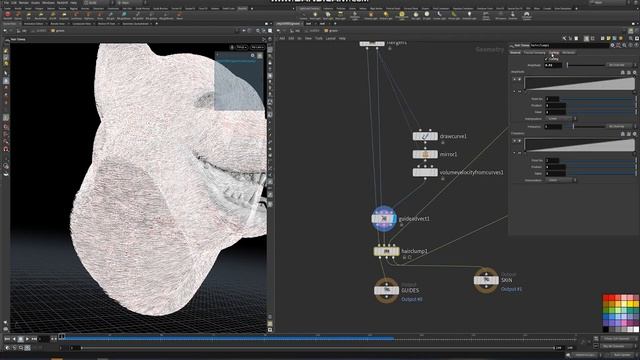Select the GUIDES output node
640x360 pixels.
386,290
